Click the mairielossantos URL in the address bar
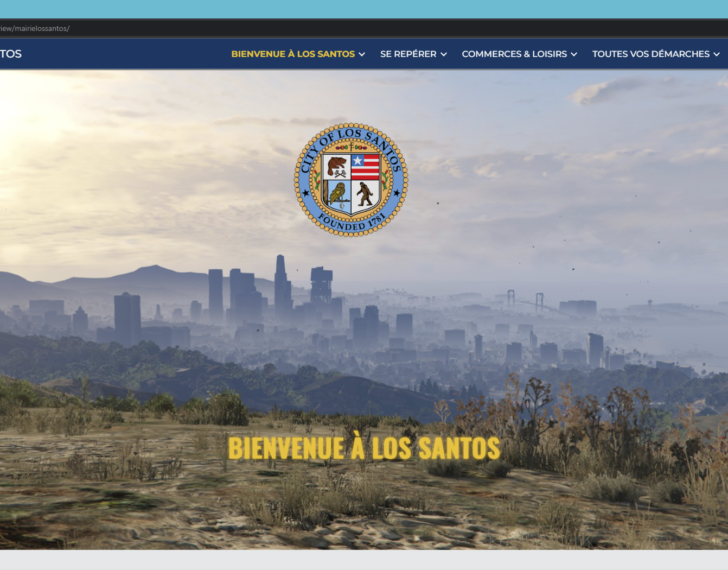The image size is (728, 570). point(35,28)
